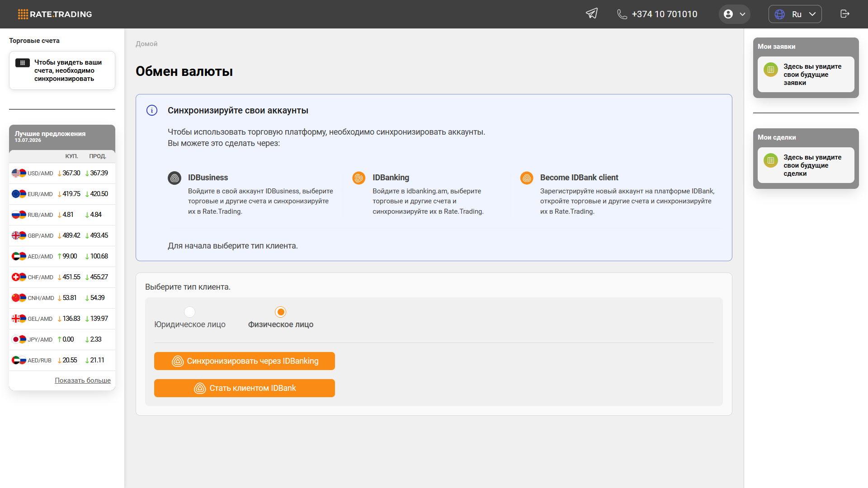Click the IDBanking heading
Viewport: 868px width, 488px height.
coord(391,178)
